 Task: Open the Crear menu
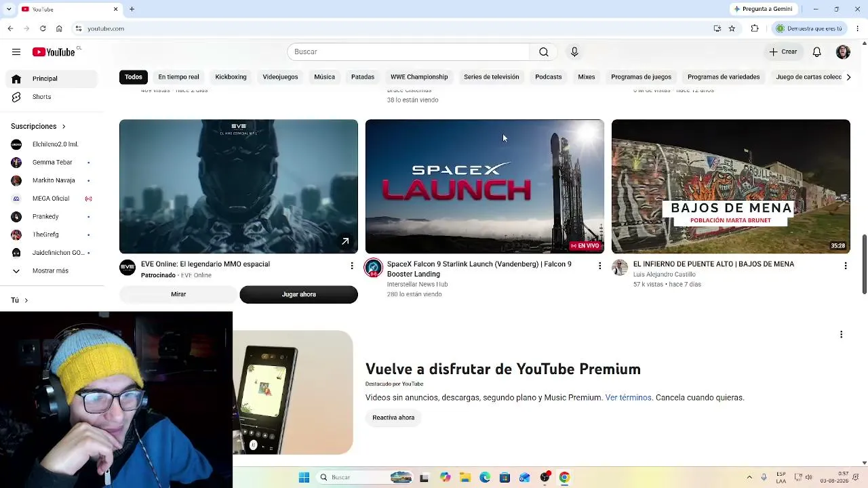tap(783, 52)
